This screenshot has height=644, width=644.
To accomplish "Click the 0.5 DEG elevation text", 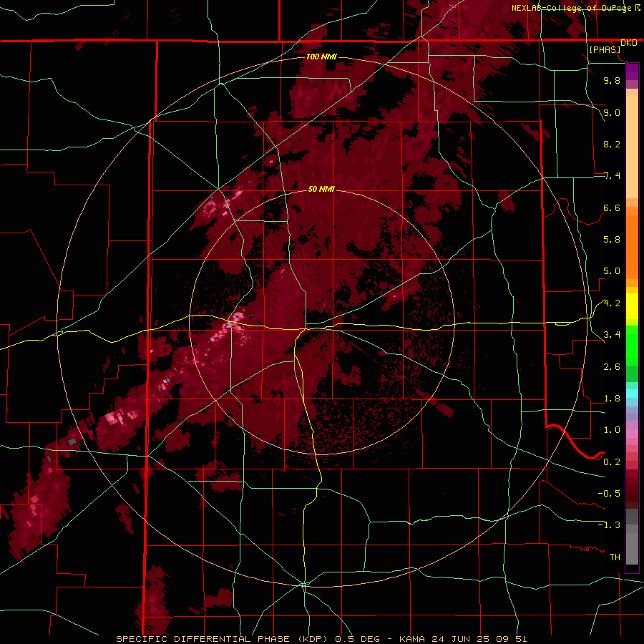I will pyautogui.click(x=356, y=639).
